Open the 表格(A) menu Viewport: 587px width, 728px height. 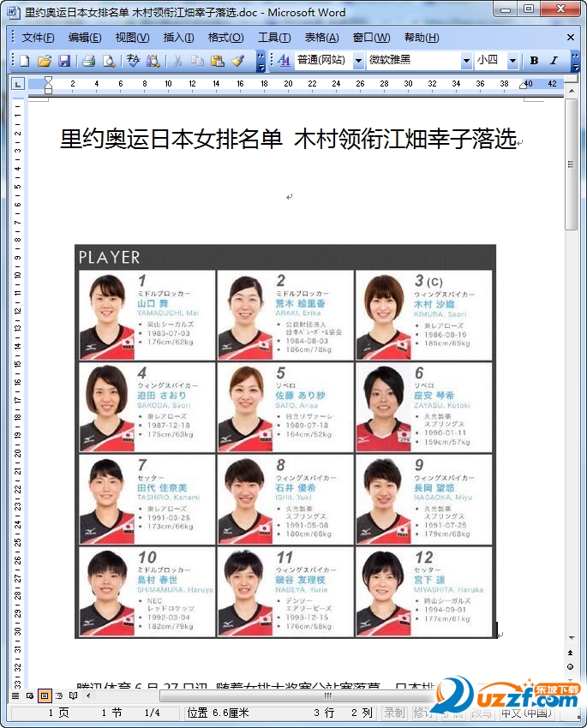pos(321,38)
